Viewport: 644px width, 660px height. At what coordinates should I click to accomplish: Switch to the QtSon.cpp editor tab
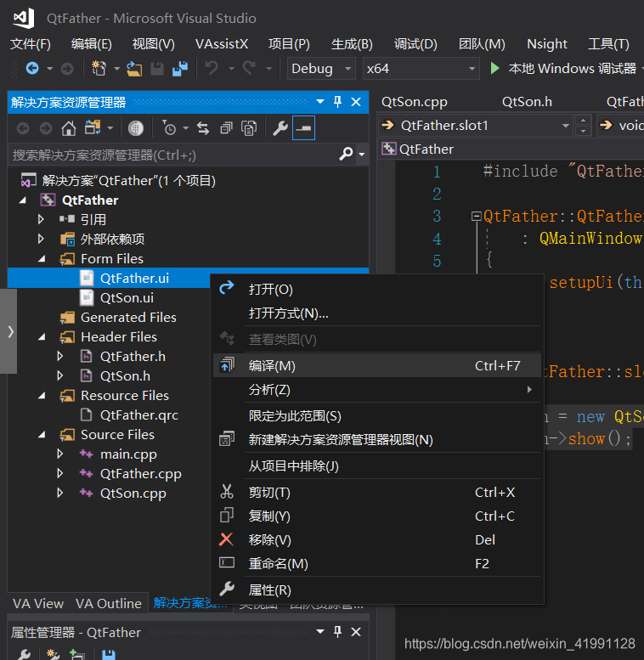click(414, 102)
